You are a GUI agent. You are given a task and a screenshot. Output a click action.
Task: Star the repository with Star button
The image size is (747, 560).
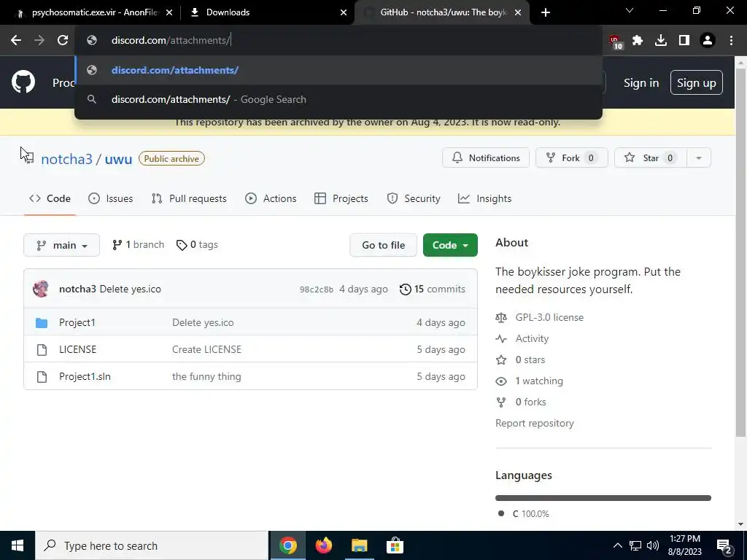650,158
